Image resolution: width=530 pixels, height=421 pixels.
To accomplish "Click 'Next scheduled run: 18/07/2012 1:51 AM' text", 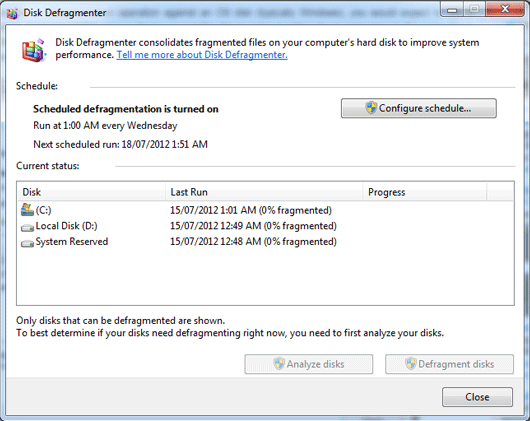I will click(120, 144).
